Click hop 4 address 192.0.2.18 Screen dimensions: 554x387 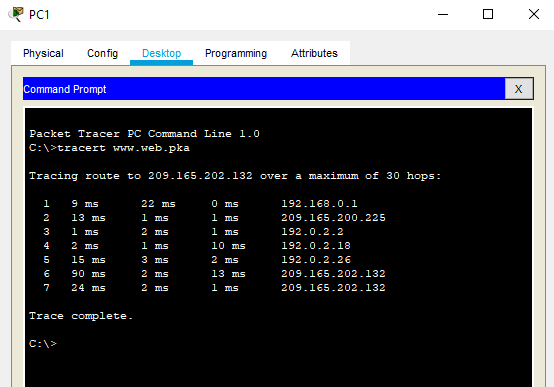pyautogui.click(x=316, y=246)
